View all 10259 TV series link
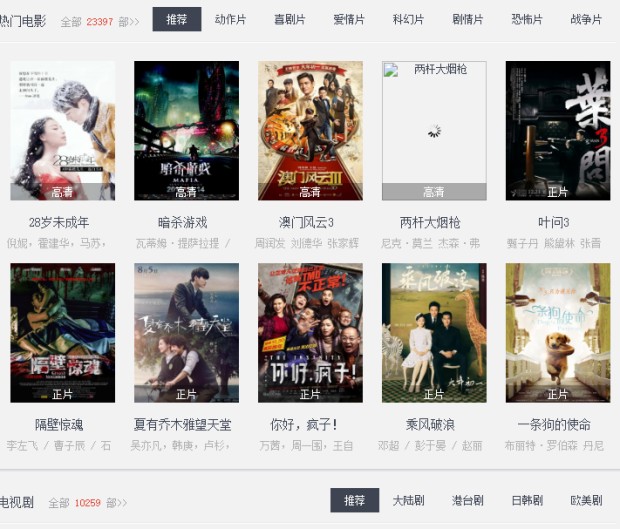This screenshot has height=529, width=620. [x=88, y=503]
